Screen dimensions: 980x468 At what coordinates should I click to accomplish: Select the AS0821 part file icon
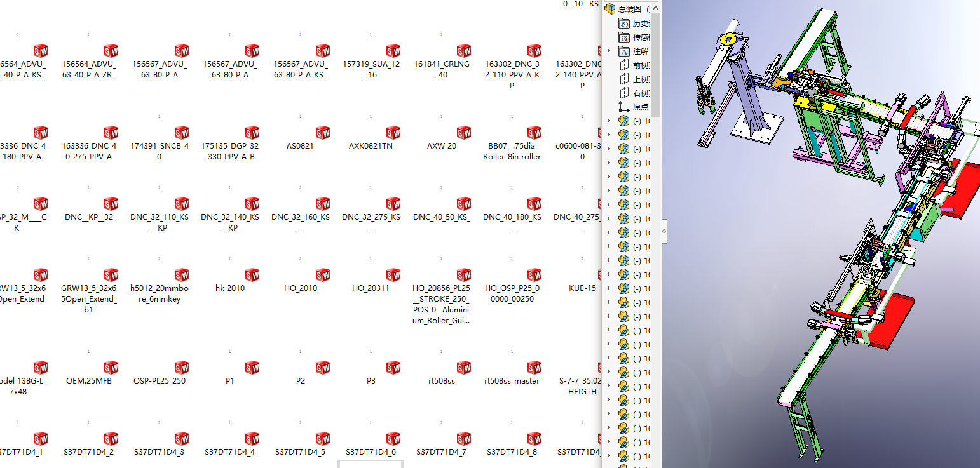(x=323, y=133)
